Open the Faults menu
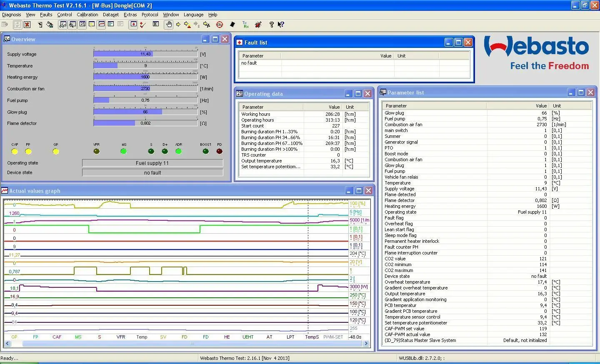Screen dimensions: 600x364 coord(46,15)
